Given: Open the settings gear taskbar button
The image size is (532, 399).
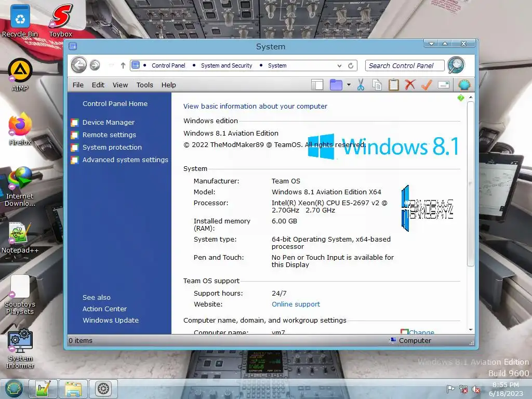Looking at the screenshot, I should (x=103, y=389).
